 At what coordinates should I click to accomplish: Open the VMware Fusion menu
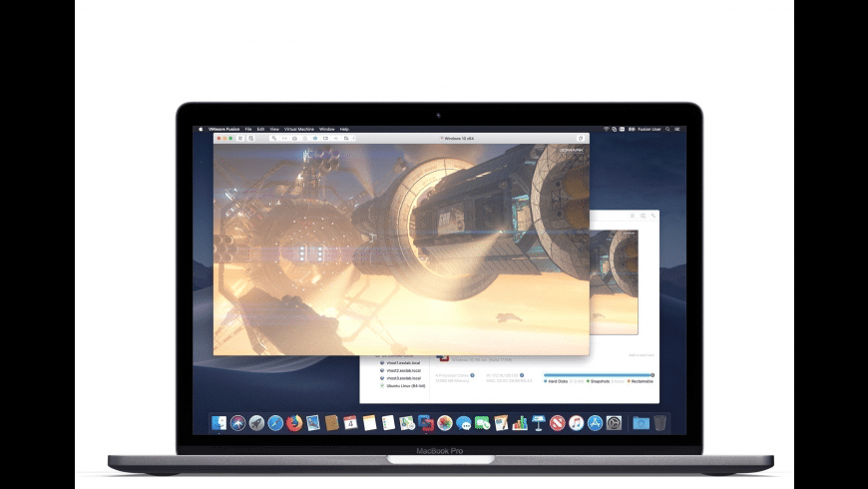pos(224,129)
